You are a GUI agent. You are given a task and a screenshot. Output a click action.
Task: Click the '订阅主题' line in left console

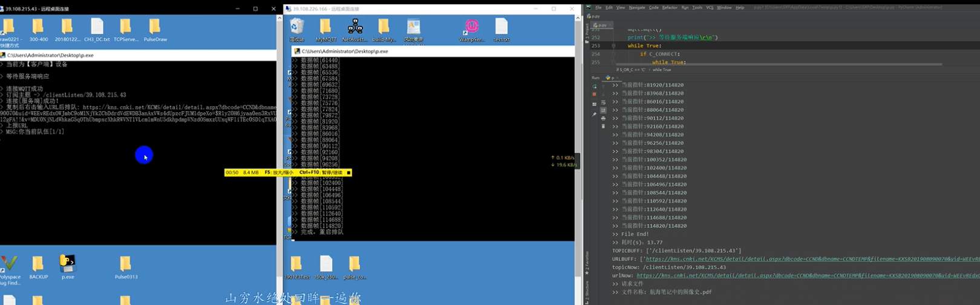[63, 95]
